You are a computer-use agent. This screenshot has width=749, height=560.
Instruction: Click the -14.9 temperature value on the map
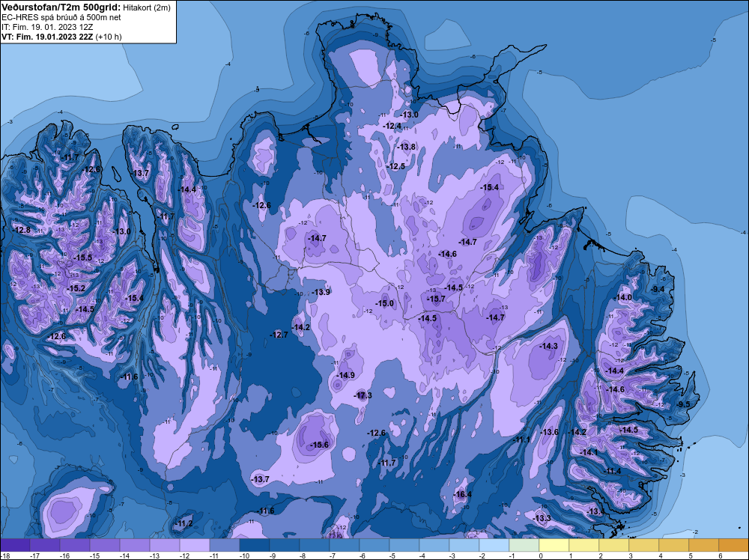click(346, 375)
